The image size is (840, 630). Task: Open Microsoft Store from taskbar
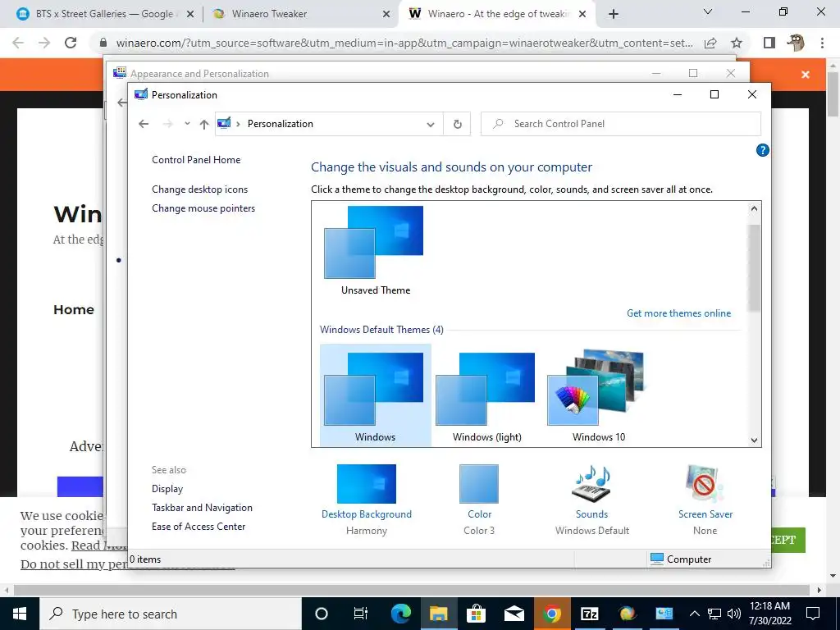click(476, 614)
